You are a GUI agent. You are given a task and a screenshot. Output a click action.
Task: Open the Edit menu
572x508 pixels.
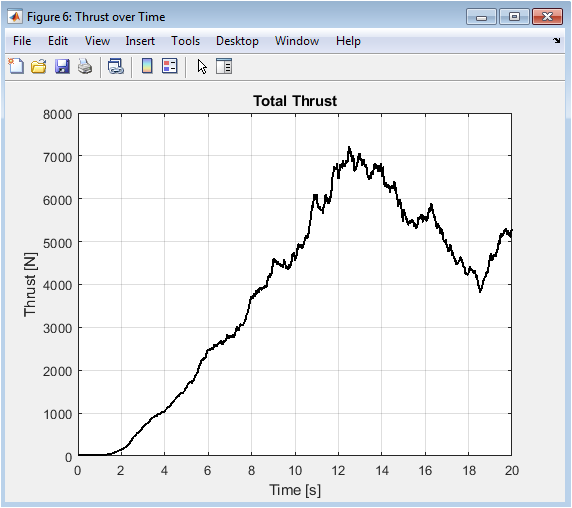58,41
